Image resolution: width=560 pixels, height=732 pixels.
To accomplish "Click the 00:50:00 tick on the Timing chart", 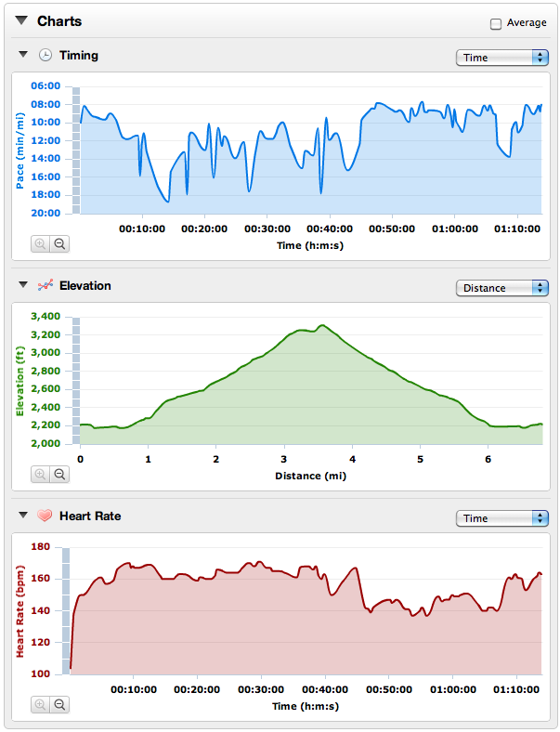I will point(392,229).
